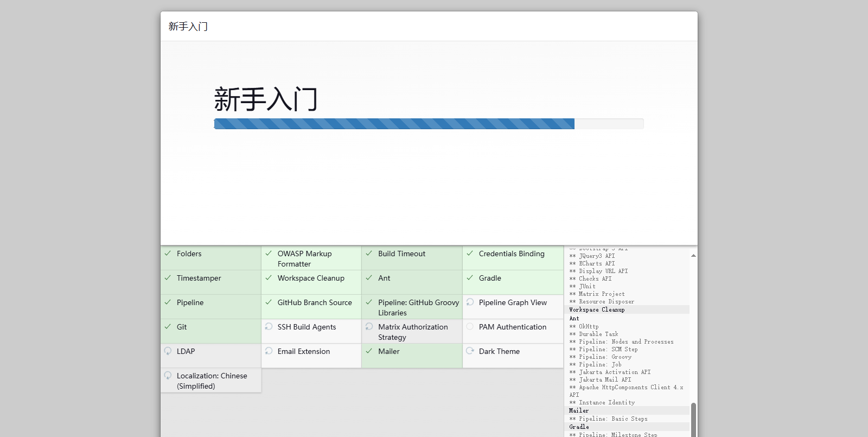Screen dimensions: 868x437
Task: Click the install progress bar
Action: tap(429, 124)
